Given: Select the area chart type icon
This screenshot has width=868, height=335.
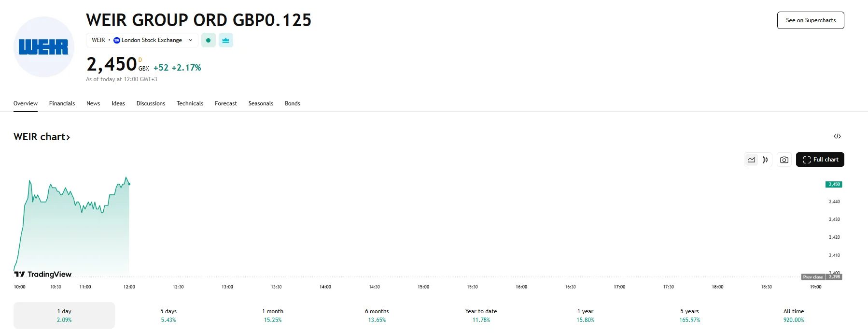Looking at the screenshot, I should [x=751, y=159].
